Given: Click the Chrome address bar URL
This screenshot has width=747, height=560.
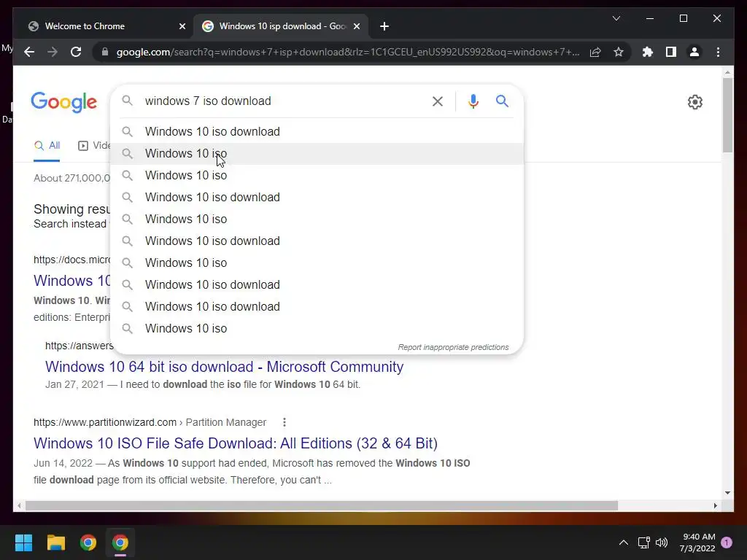Looking at the screenshot, I should coord(348,52).
